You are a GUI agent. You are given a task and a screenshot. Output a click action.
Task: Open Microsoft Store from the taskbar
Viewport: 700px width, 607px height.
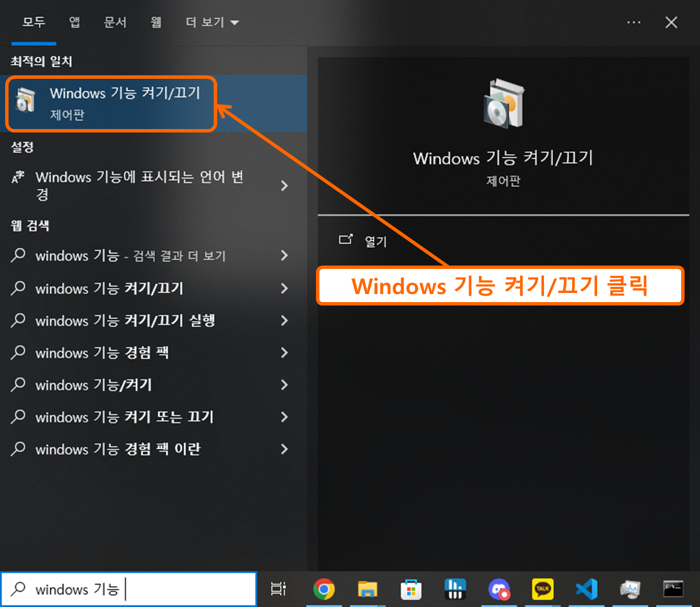pyautogui.click(x=411, y=589)
